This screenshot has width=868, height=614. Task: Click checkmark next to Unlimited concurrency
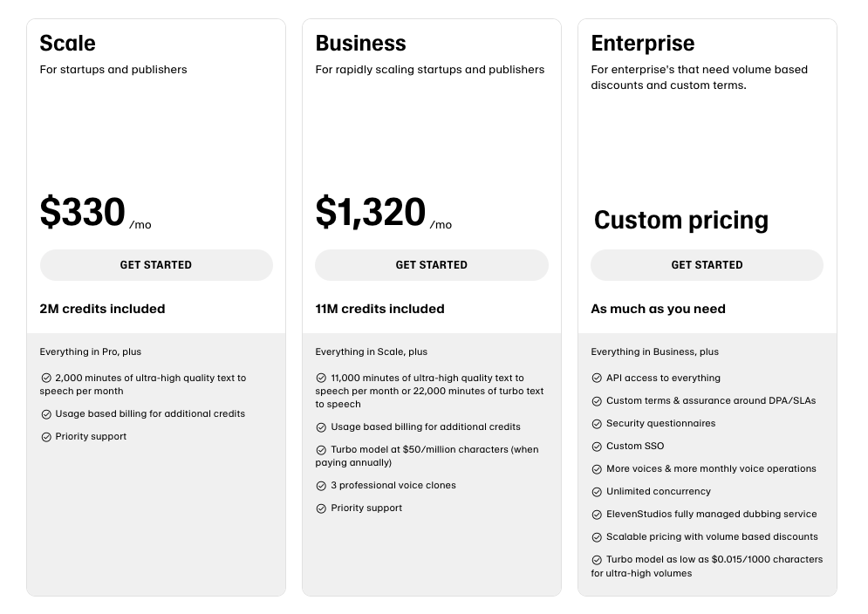tap(597, 492)
